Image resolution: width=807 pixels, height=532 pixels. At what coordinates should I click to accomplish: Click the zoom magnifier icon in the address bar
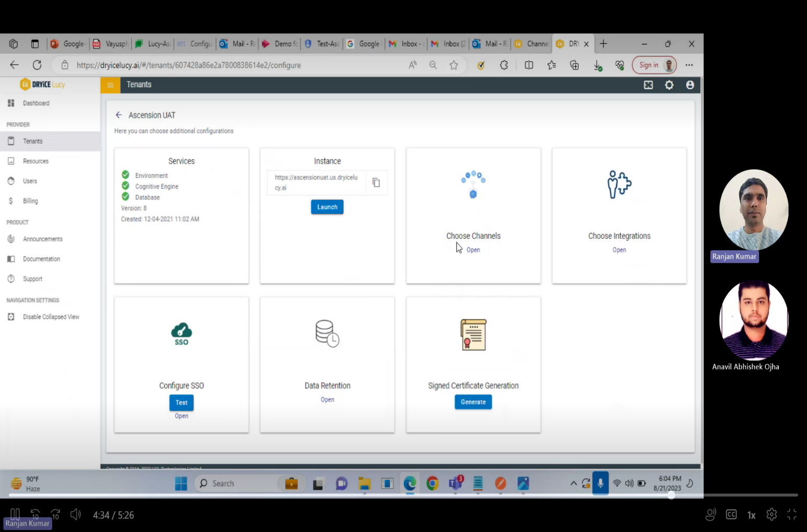433,65
